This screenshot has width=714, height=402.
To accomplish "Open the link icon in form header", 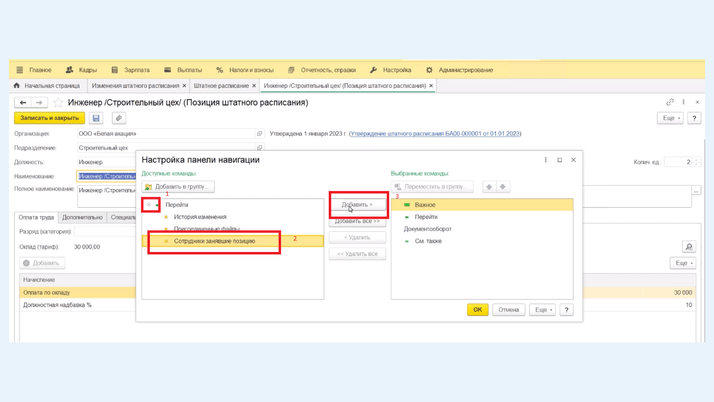I will pos(669,102).
